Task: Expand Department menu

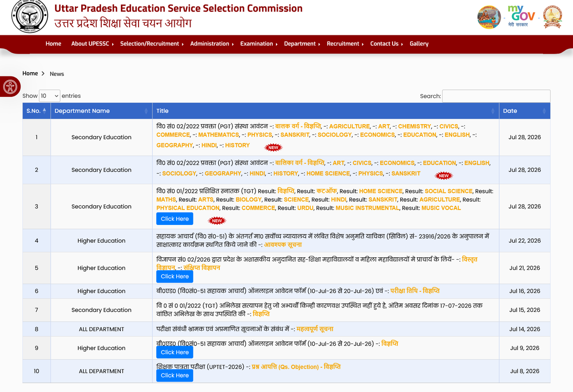Action: tap(302, 43)
